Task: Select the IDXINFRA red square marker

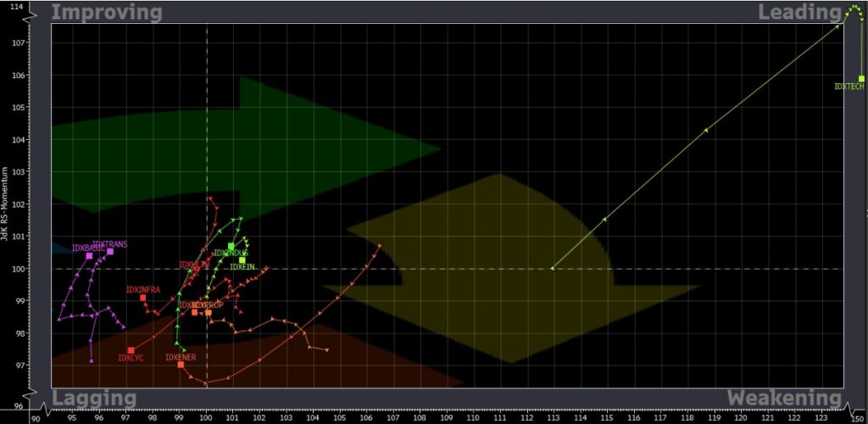Action: 142,298
